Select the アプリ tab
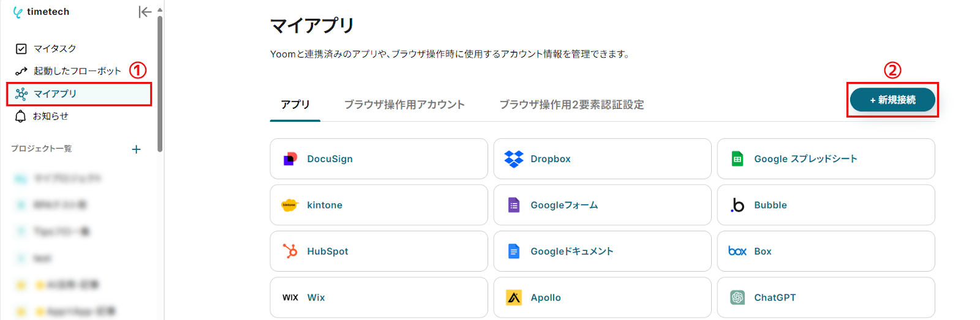 point(295,105)
